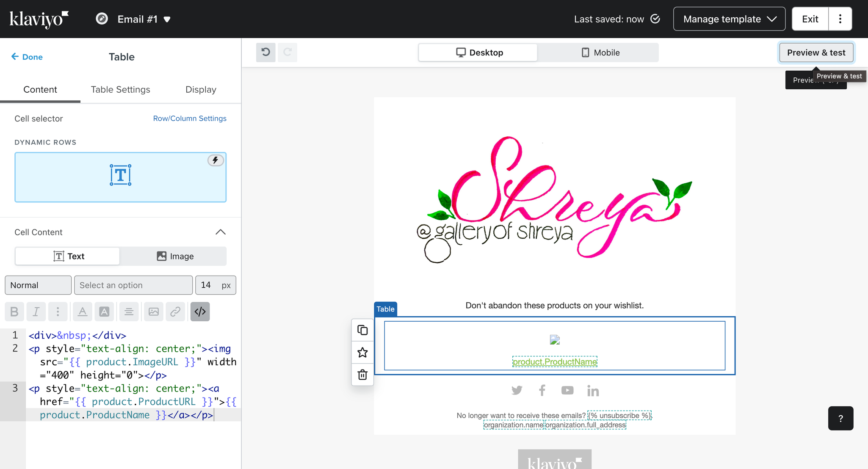Toggle the source code view icon
868x469 pixels.
(x=200, y=312)
